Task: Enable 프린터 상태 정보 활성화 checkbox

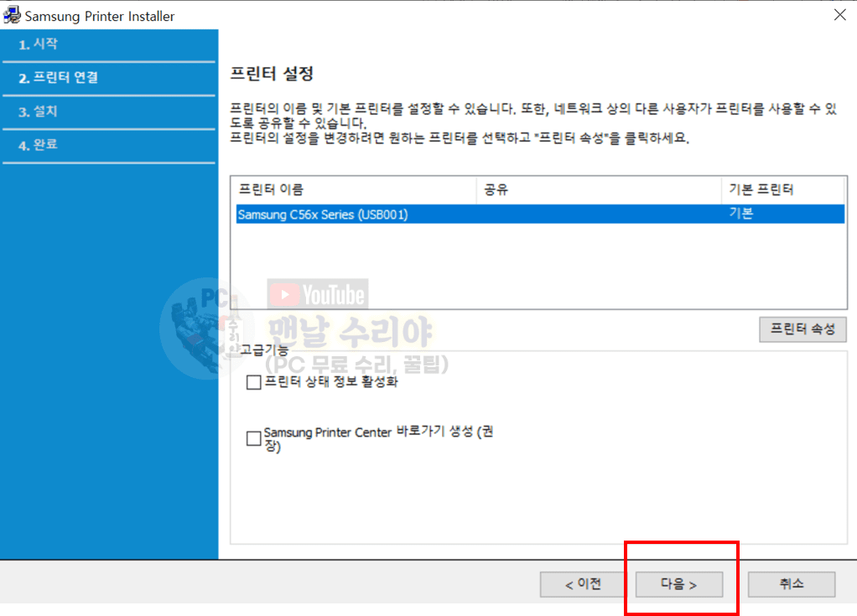Action: point(253,382)
